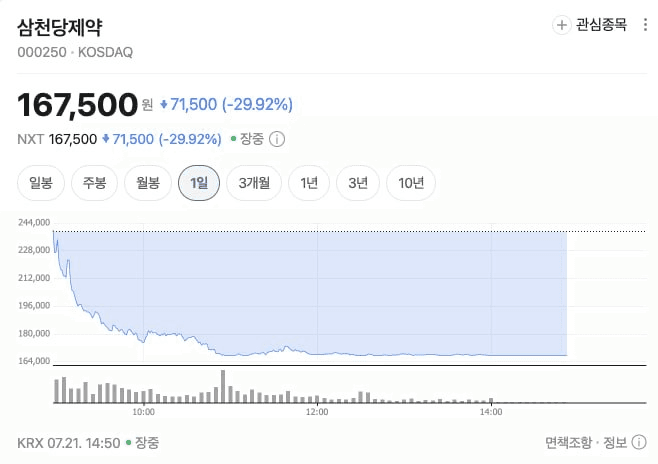The image size is (658, 464).
Task: Select the 1일 period chip
Action: pyautogui.click(x=199, y=183)
